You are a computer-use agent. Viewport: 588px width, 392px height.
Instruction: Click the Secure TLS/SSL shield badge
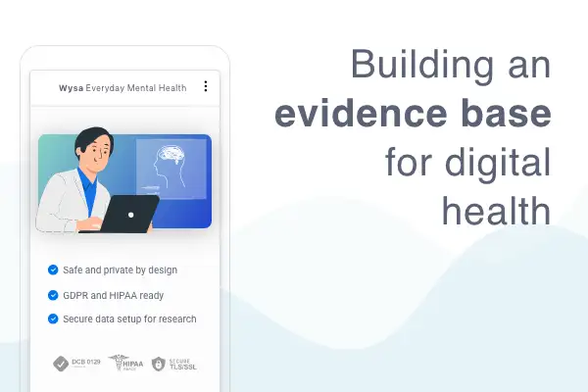[174, 364]
